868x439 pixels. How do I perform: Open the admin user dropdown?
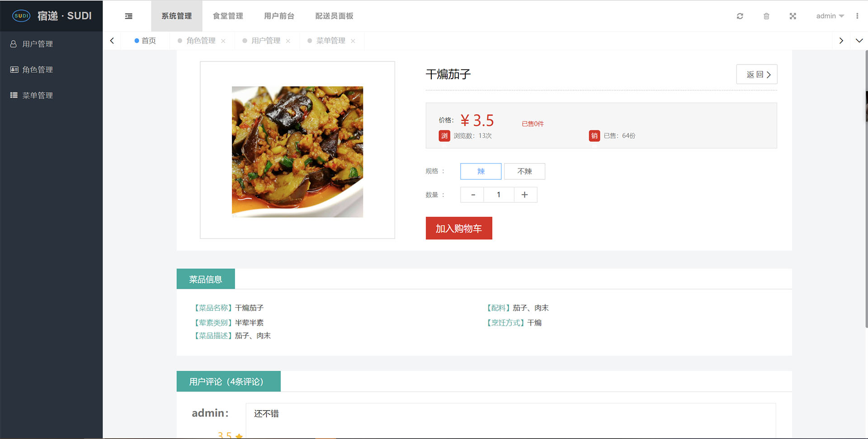point(830,16)
